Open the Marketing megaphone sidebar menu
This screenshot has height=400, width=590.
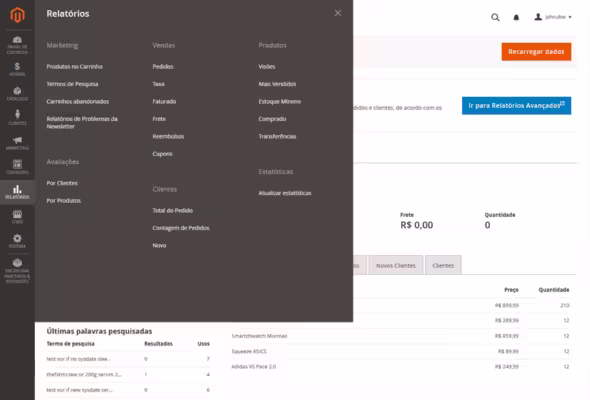(17, 143)
